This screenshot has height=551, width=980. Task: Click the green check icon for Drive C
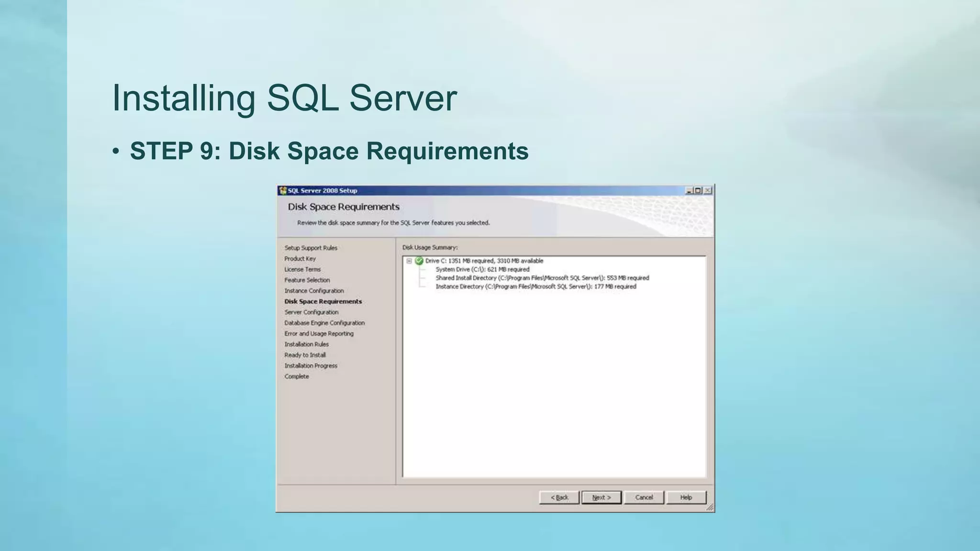(419, 261)
